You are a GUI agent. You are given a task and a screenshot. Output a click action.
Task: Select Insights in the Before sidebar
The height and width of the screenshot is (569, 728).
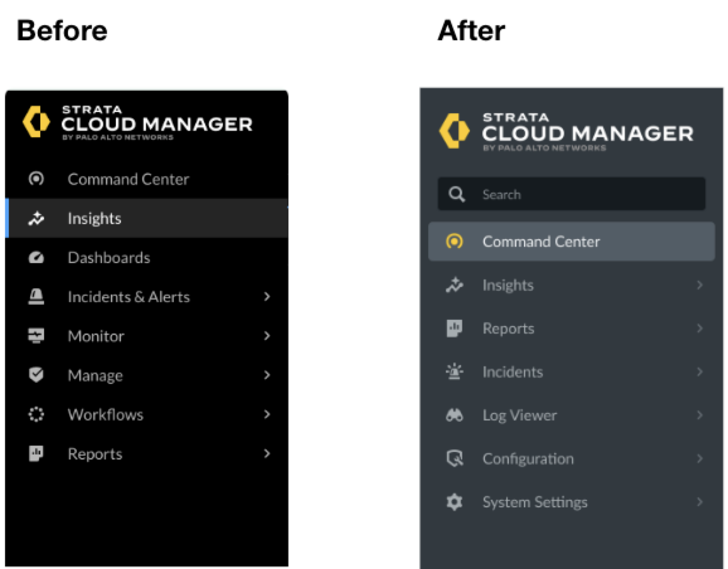(94, 218)
